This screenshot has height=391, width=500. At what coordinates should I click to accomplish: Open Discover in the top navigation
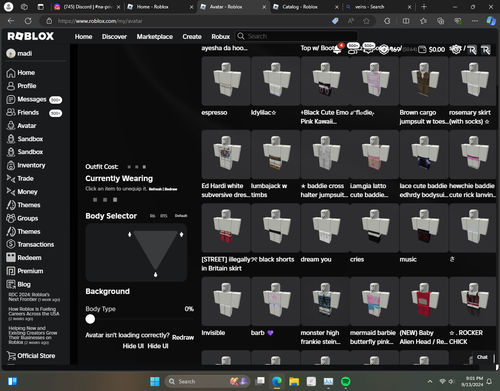tap(114, 37)
